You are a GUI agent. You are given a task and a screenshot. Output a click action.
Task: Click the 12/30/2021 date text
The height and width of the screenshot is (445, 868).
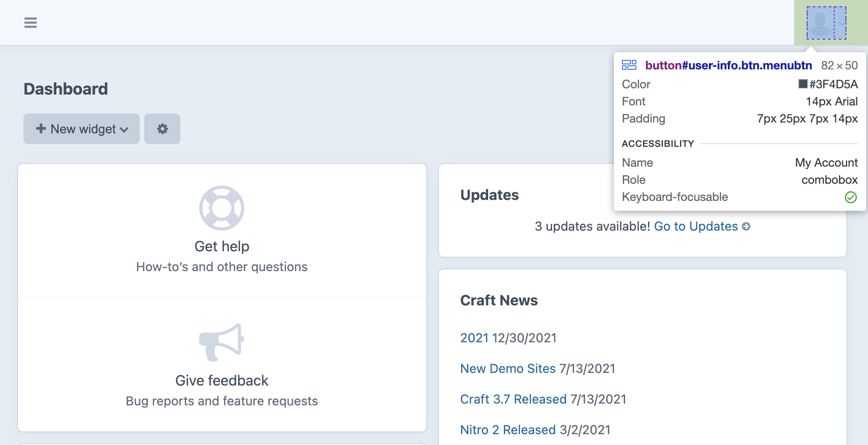tap(524, 338)
